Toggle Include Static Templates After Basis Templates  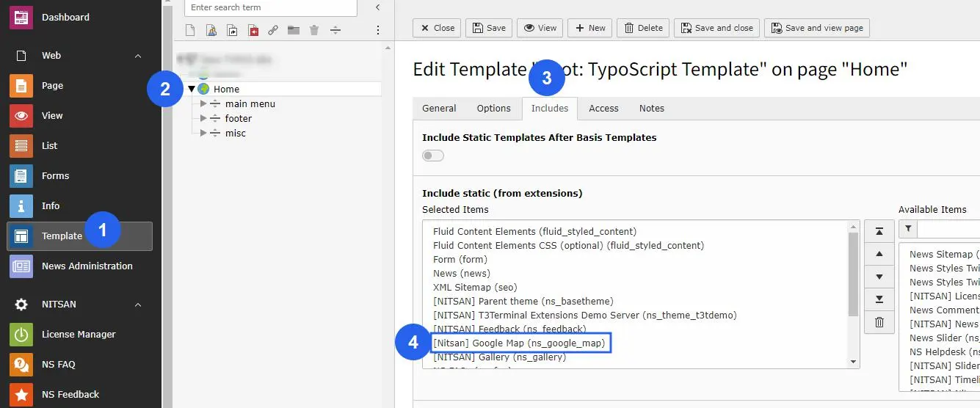433,156
